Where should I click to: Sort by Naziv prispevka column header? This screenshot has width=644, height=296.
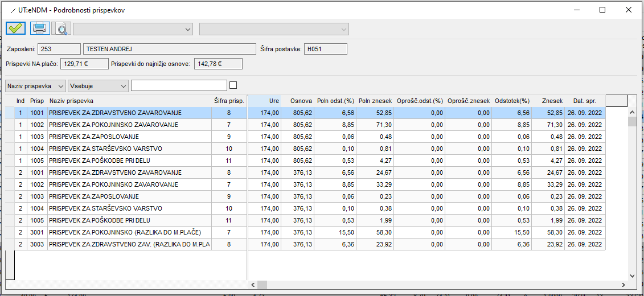129,101
